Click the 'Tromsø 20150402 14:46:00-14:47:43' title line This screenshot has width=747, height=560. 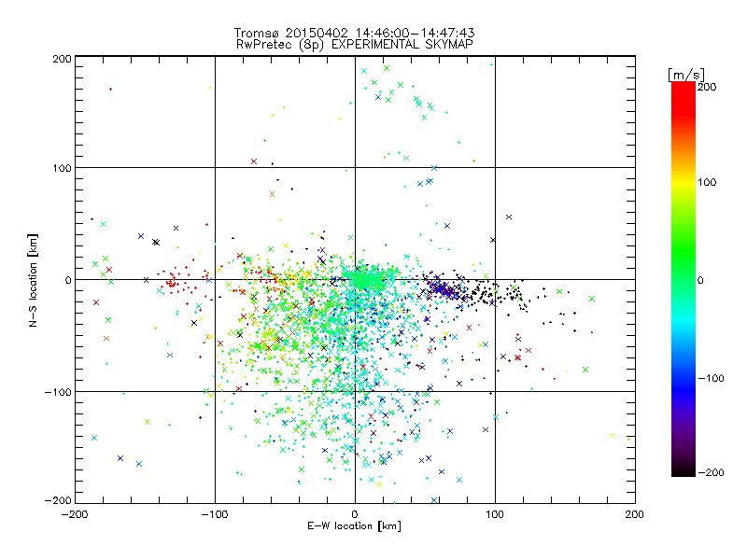click(x=354, y=33)
